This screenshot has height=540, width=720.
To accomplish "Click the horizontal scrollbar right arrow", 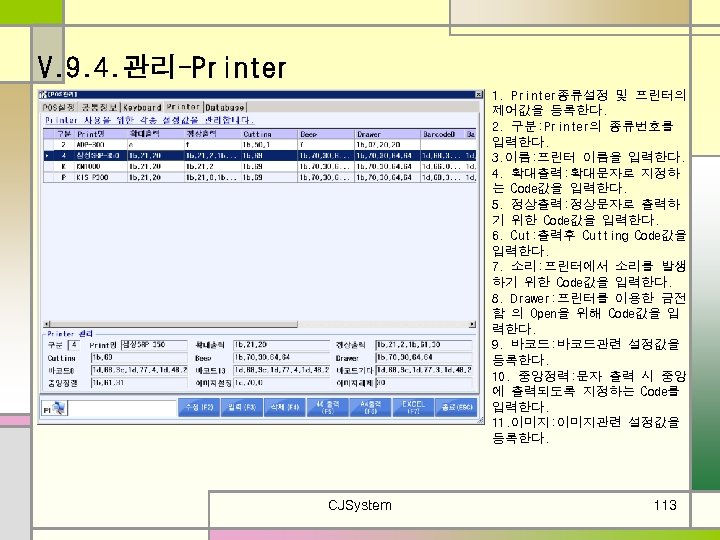I will coord(472,324).
